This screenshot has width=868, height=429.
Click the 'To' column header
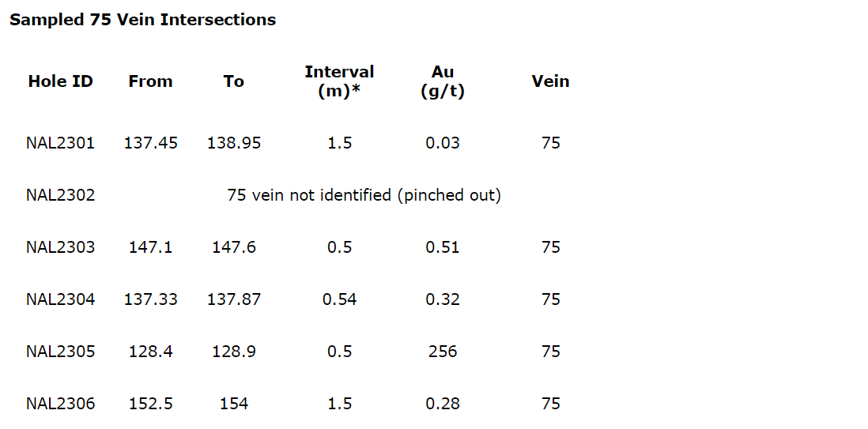tap(234, 81)
